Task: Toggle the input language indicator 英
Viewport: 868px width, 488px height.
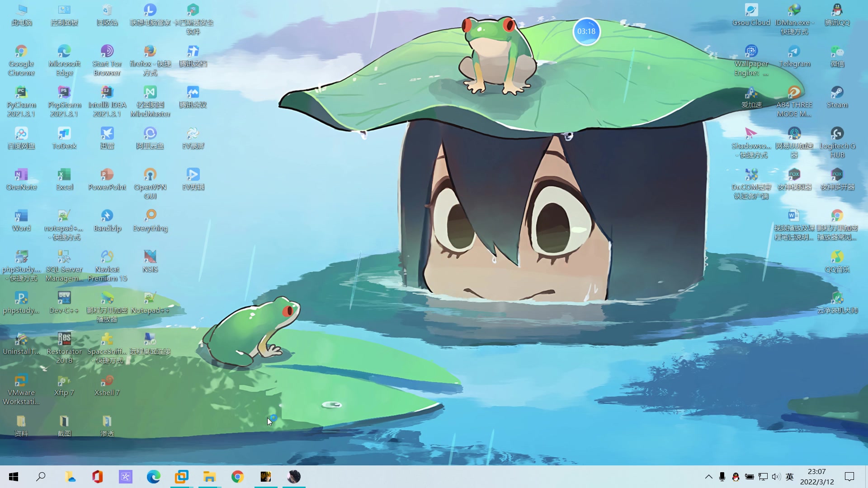Action: tap(789, 477)
